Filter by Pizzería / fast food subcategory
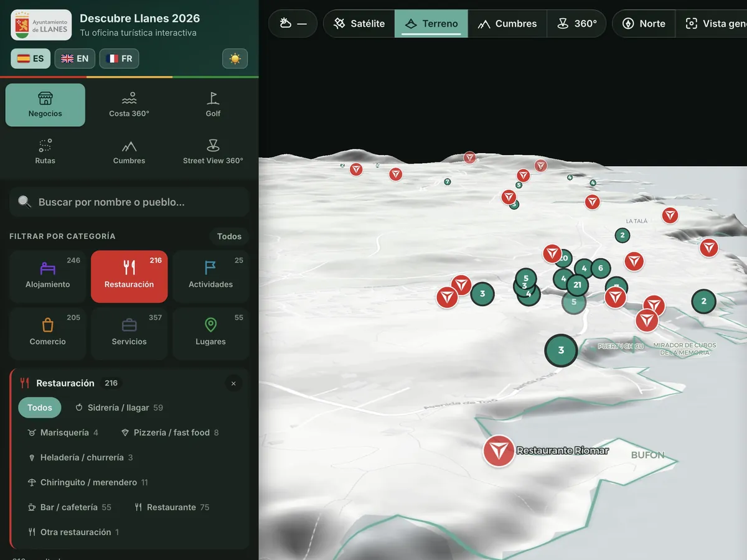 point(170,432)
